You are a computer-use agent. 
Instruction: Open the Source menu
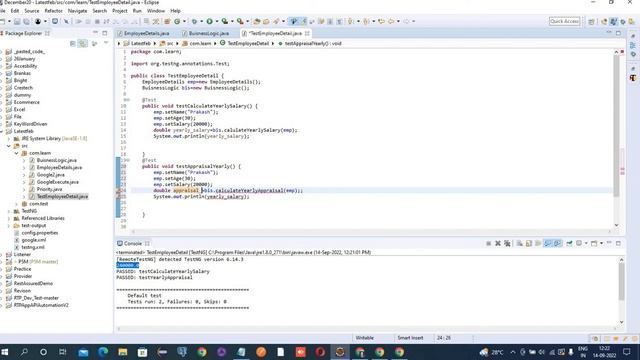[31, 11]
